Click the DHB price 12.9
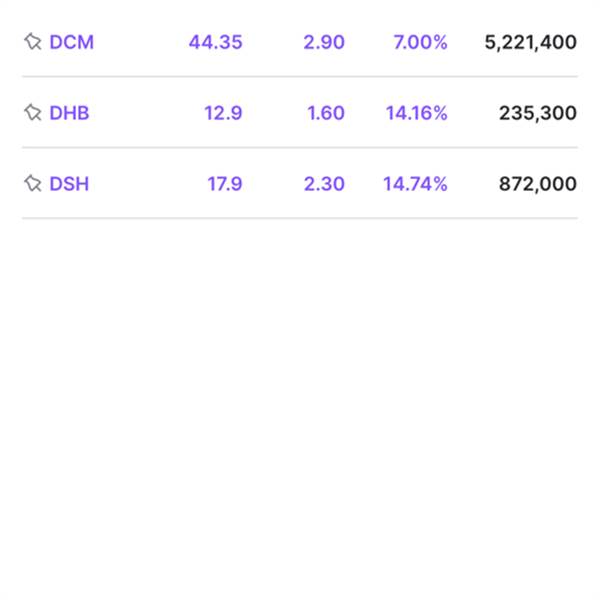600x600 pixels. (223, 113)
